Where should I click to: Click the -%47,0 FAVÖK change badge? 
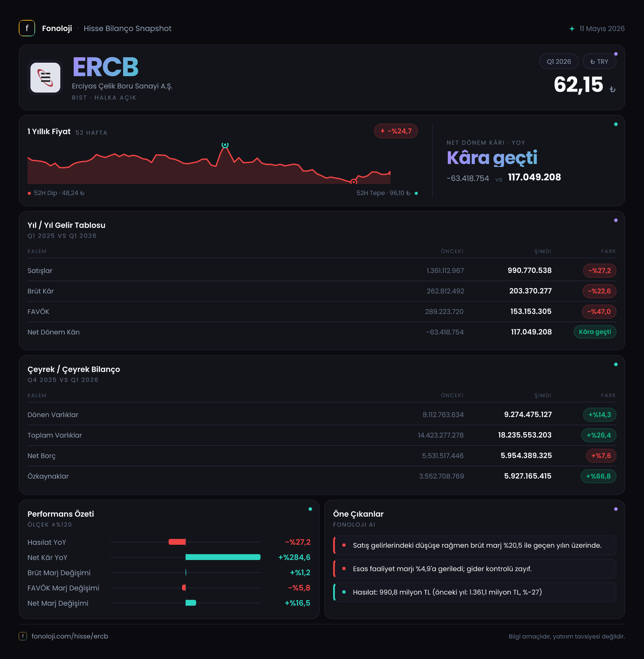(x=599, y=311)
